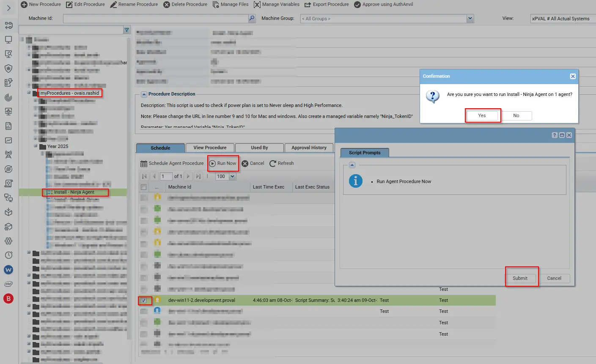Confirm Yes in the Confirmation dialog
Screen dimensions: 596x364
482,115
